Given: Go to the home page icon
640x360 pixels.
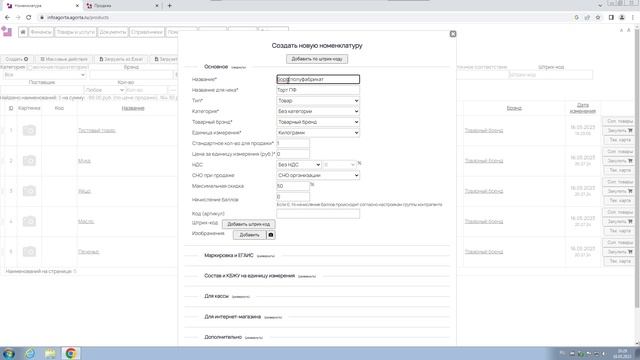Looking at the screenshot, I should pos(23,32).
